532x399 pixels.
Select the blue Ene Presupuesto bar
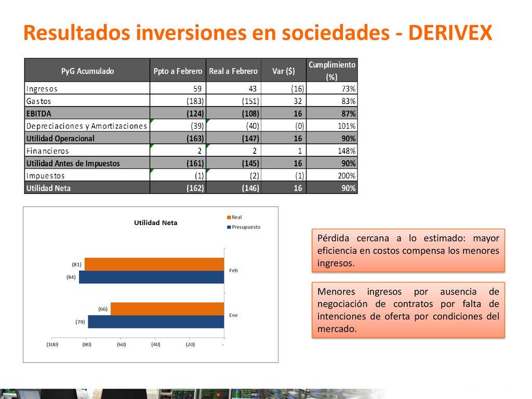156,322
